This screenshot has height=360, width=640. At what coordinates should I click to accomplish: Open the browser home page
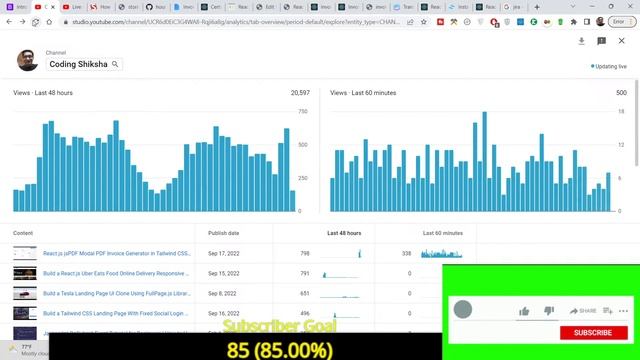pyautogui.click(x=49, y=22)
